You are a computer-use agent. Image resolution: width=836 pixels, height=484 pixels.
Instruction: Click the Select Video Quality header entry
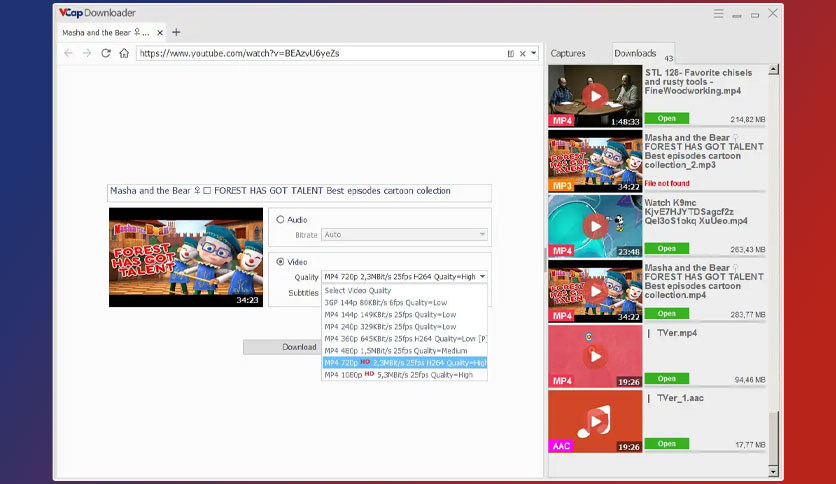(x=404, y=291)
